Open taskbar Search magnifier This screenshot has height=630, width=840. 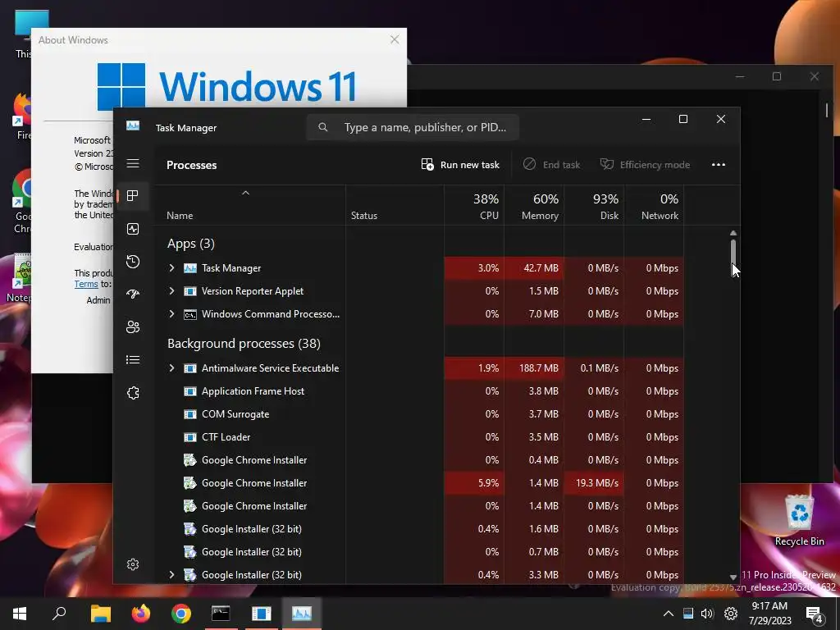[59, 614]
